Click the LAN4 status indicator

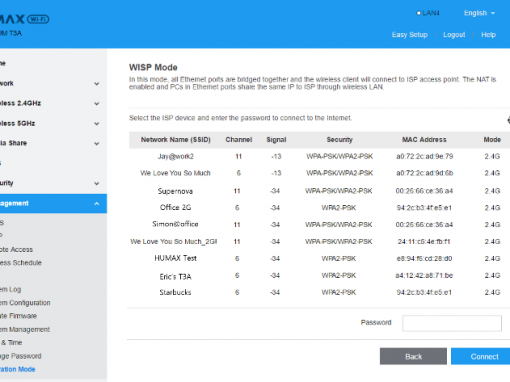click(x=428, y=13)
